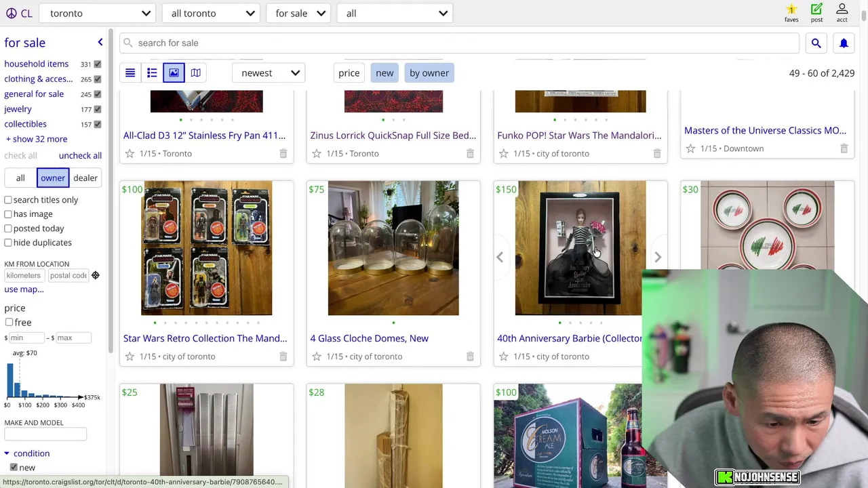Screen dimensions: 868x488
Task: Collapse the condition filter section
Action: 26,453
